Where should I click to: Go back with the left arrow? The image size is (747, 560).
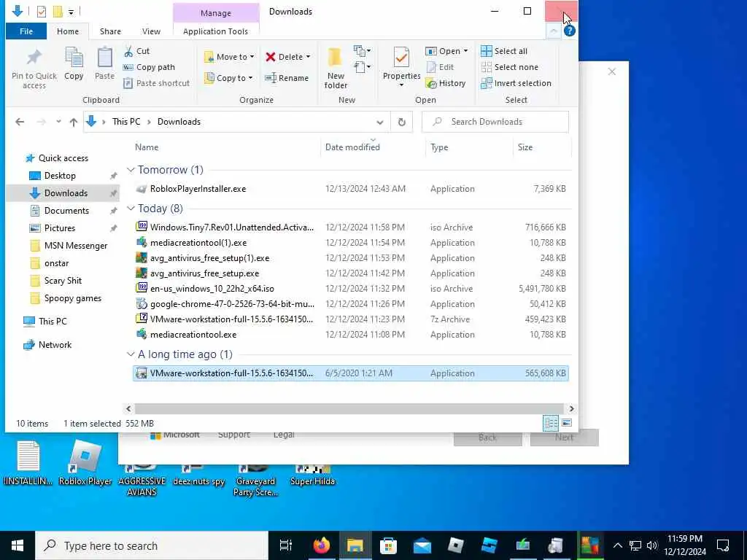point(20,122)
